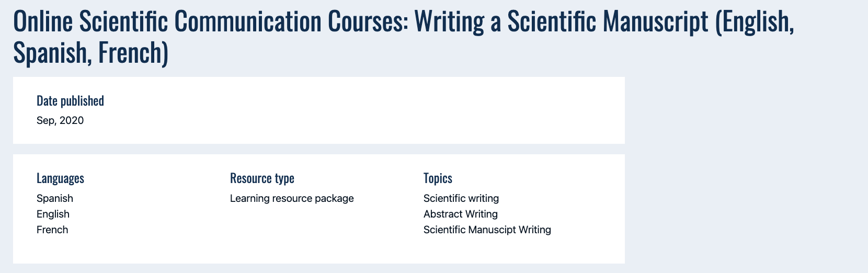Open the Learning resource package type

(292, 198)
